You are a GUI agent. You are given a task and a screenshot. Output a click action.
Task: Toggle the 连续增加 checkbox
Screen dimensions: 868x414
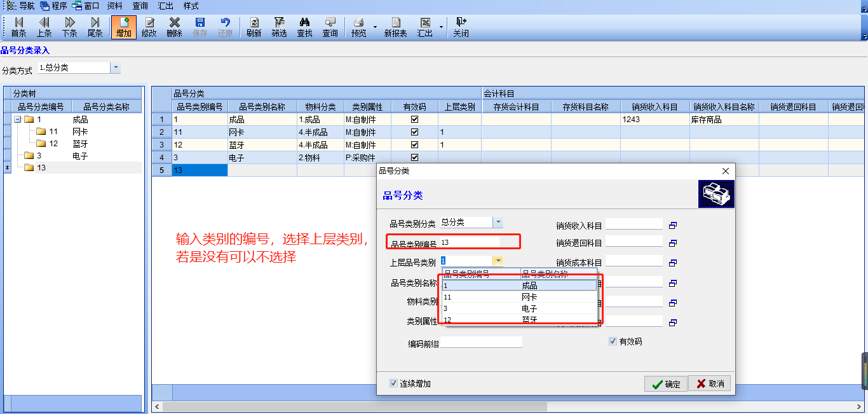tap(393, 383)
